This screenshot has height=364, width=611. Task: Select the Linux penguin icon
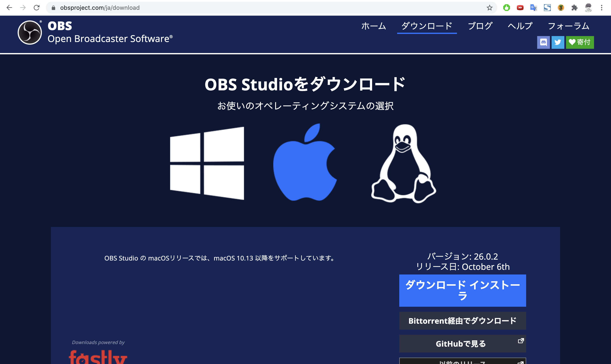click(404, 164)
